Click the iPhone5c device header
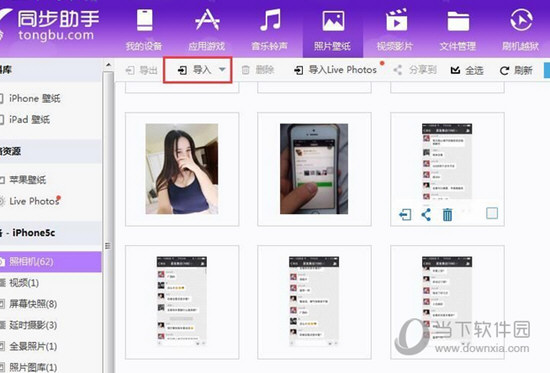This screenshot has height=373, width=550. pos(50,233)
